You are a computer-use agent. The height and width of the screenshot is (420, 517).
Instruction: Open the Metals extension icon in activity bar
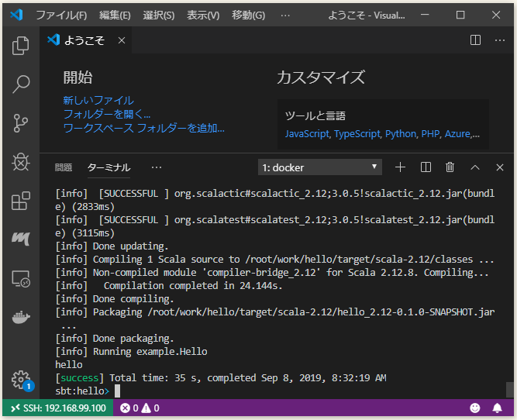pyautogui.click(x=21, y=239)
